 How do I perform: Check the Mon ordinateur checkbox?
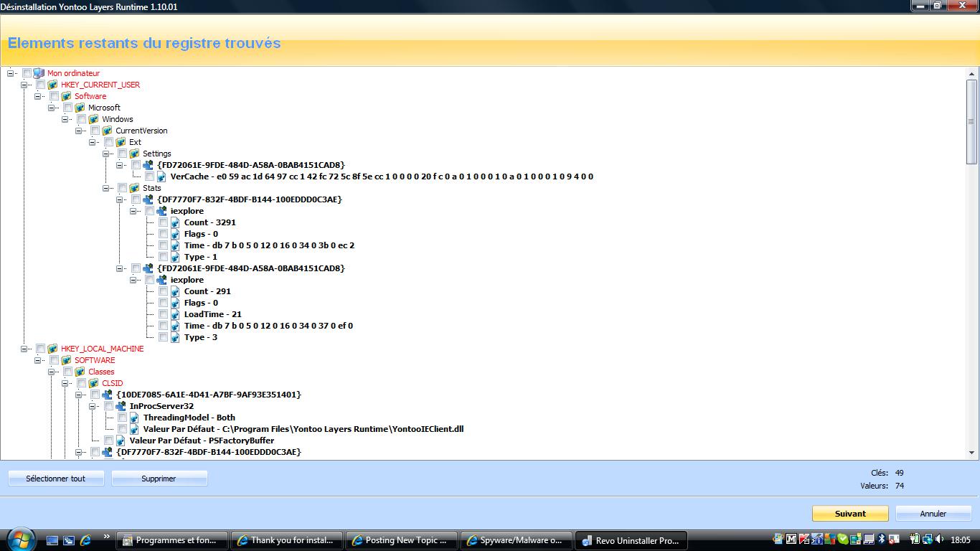(x=27, y=73)
